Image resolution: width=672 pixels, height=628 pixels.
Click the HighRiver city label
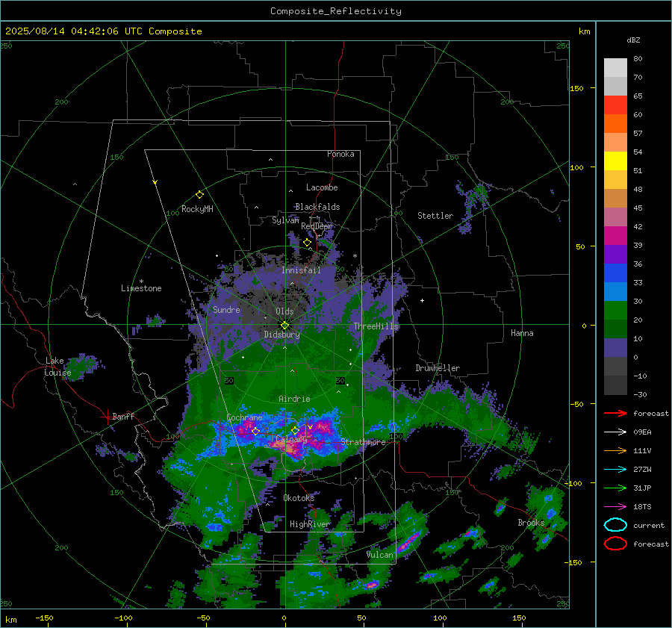[310, 524]
